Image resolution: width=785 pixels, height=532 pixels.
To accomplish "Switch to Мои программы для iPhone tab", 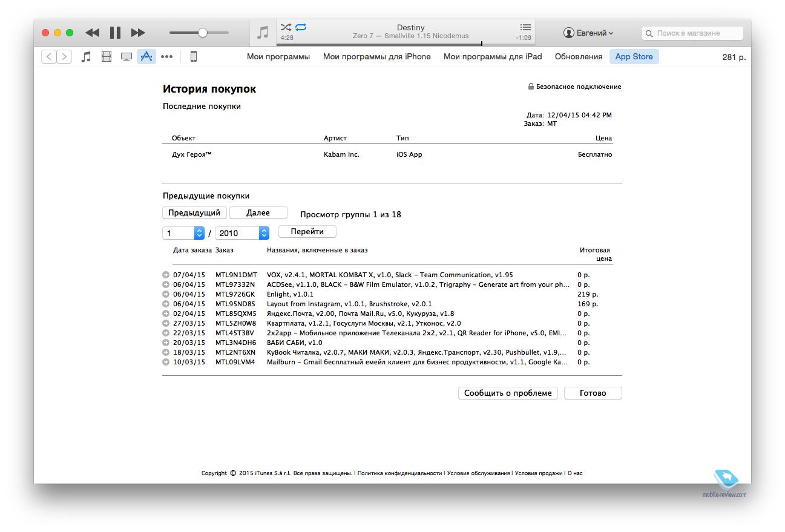I will pos(377,57).
